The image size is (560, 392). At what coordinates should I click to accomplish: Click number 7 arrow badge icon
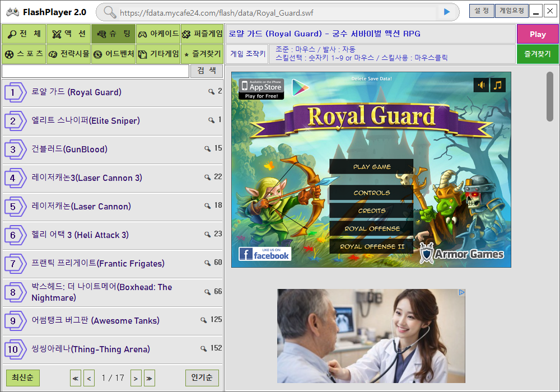coord(15,264)
